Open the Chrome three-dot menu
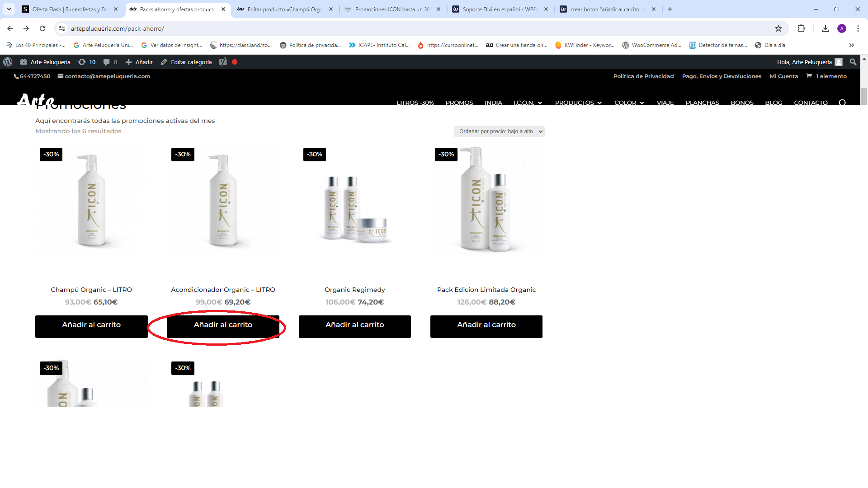Viewport: 868px width, 488px height. [x=858, y=28]
